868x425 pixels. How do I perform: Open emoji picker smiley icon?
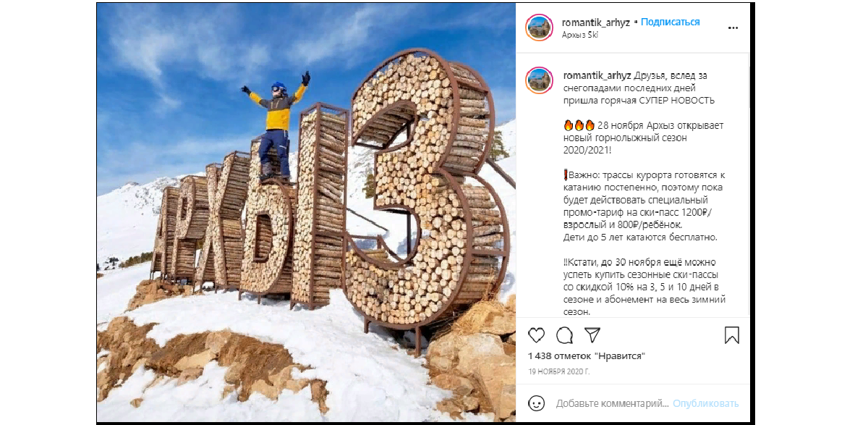(536, 403)
